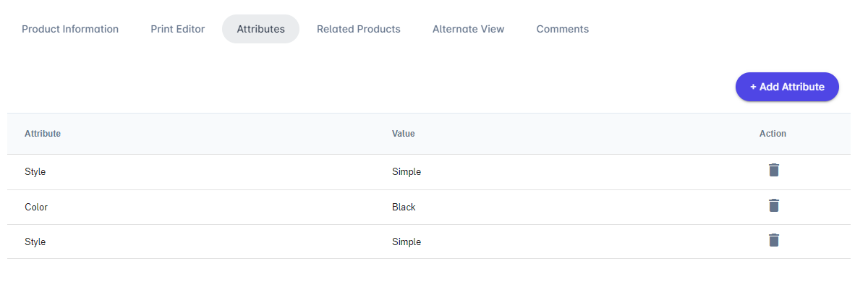Select the Color attribute name cell

click(x=36, y=207)
